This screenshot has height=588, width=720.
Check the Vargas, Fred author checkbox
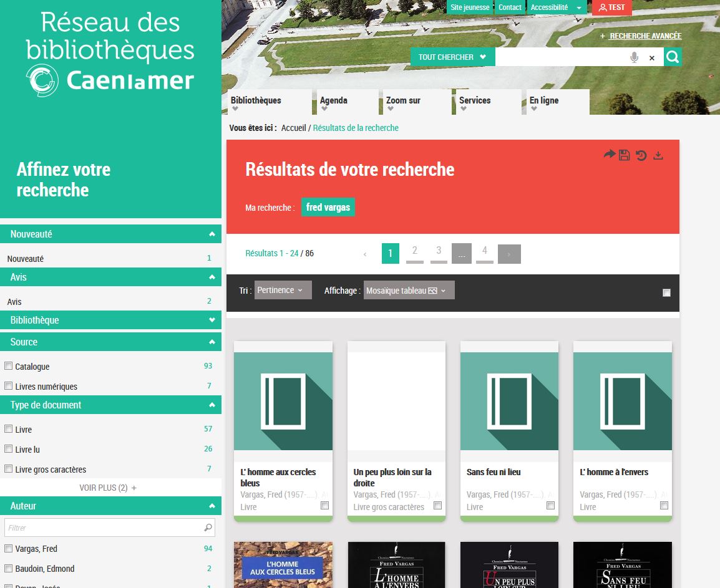point(9,548)
